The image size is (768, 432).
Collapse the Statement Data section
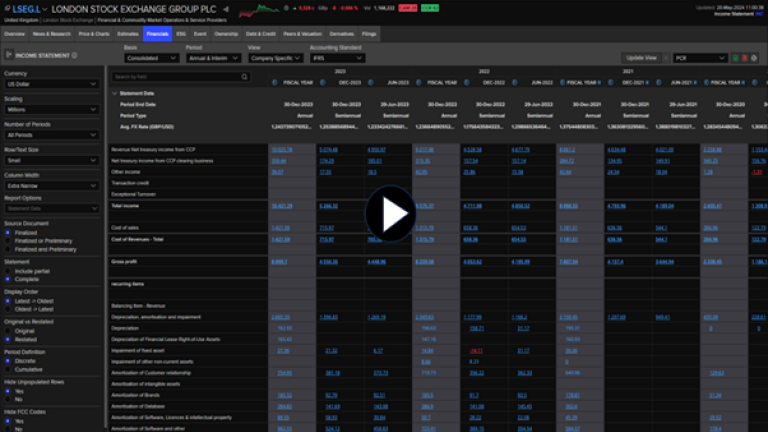click(x=114, y=93)
